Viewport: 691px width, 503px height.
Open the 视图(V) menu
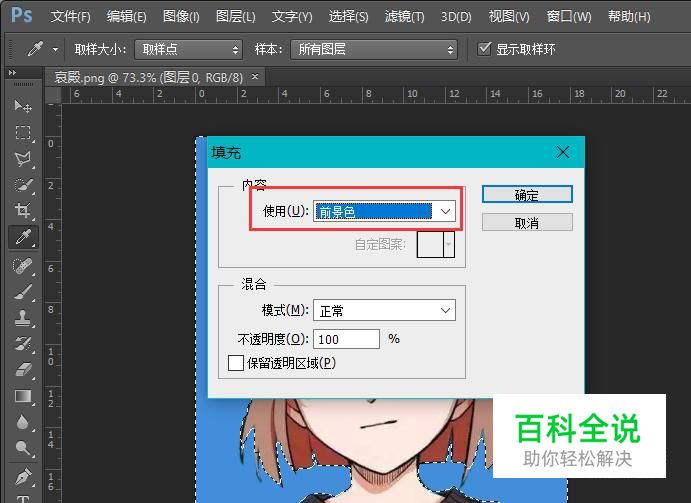509,16
